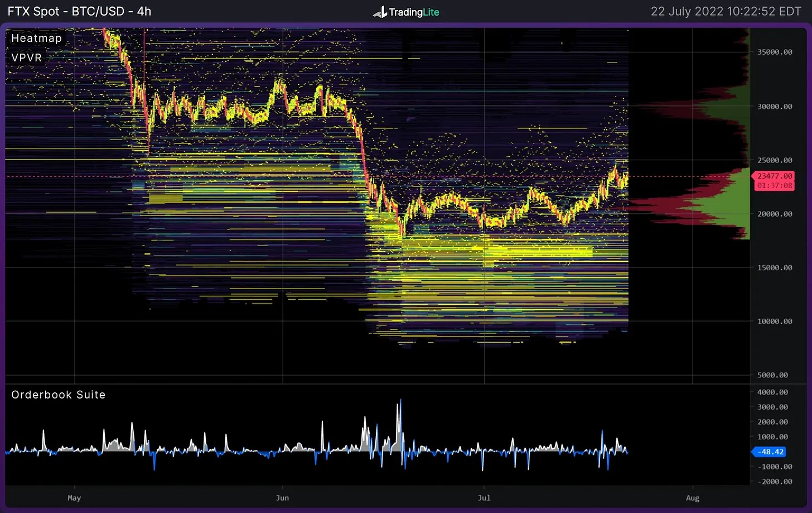Click the May label on time axis
Image resolution: width=812 pixels, height=513 pixels.
[x=74, y=497]
